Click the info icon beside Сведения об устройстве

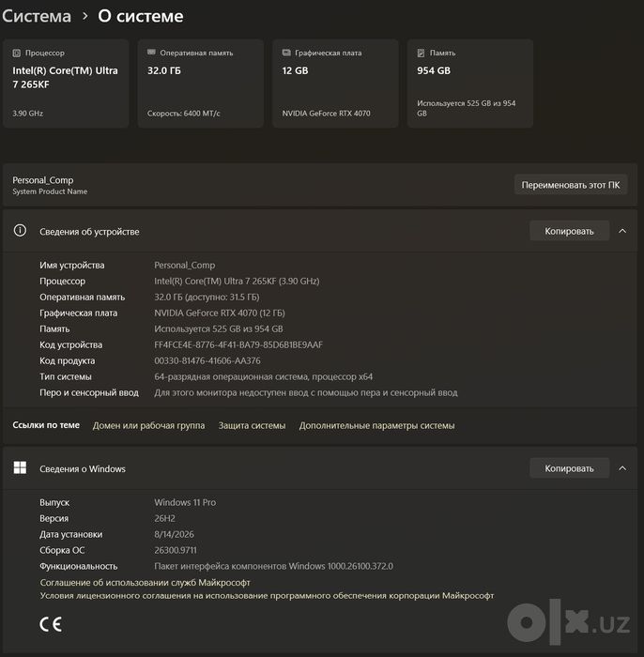click(x=20, y=231)
